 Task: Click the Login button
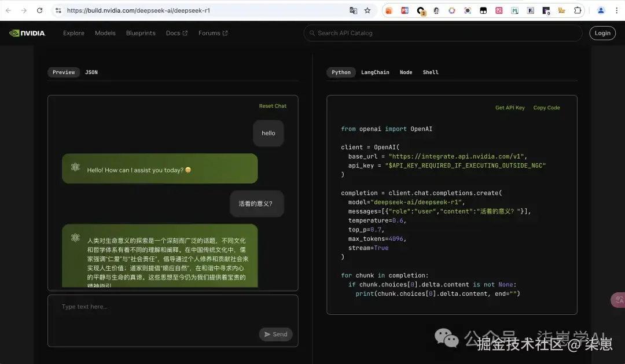tap(602, 33)
